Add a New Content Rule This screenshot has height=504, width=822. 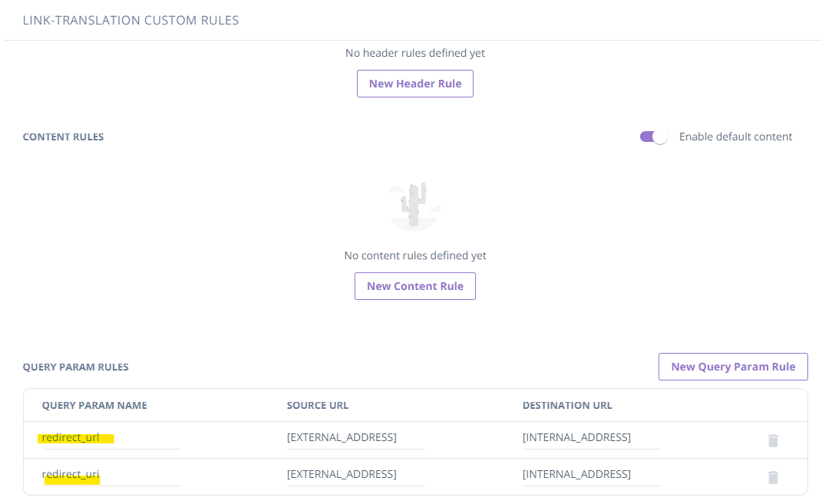pyautogui.click(x=415, y=286)
